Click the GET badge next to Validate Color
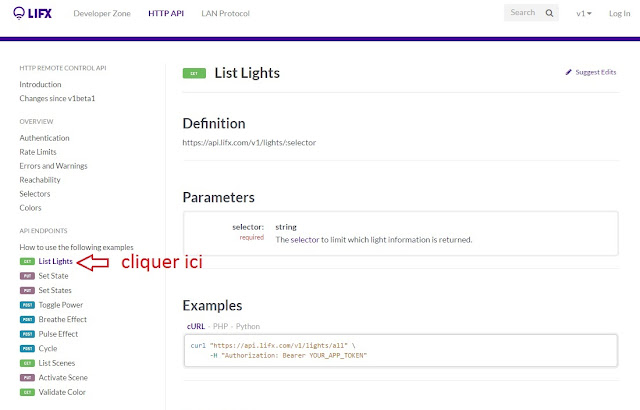The image size is (640, 410). pos(27,392)
